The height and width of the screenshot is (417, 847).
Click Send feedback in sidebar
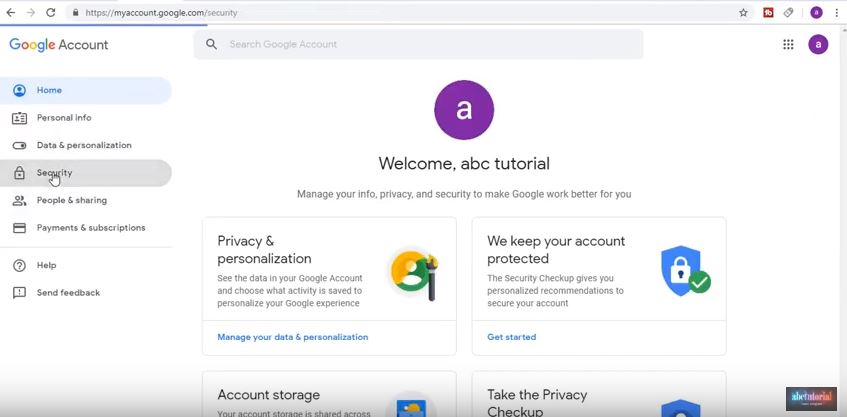pyautogui.click(x=86, y=293)
